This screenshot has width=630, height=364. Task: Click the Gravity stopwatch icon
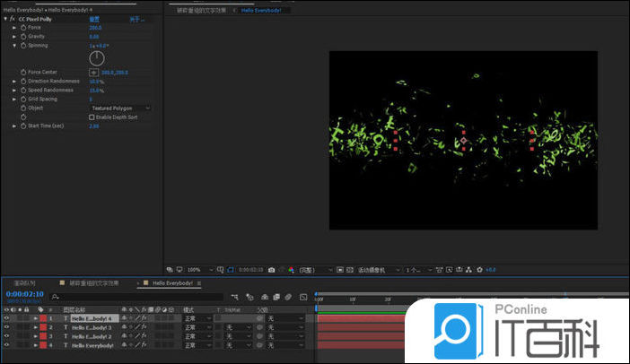pos(22,37)
